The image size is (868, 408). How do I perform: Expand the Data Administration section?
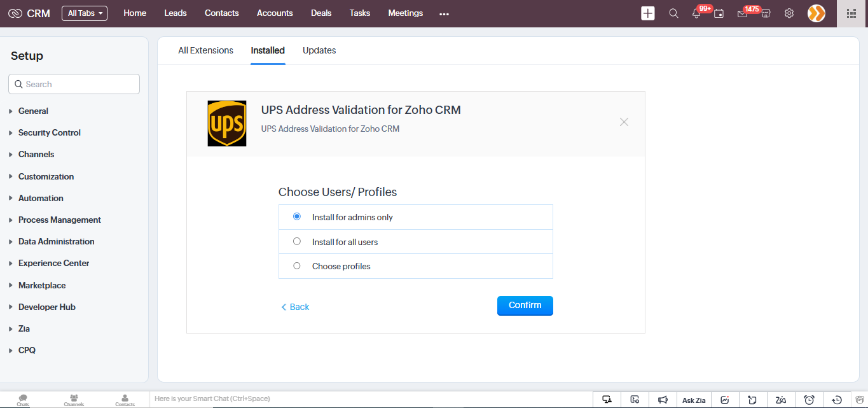point(56,241)
